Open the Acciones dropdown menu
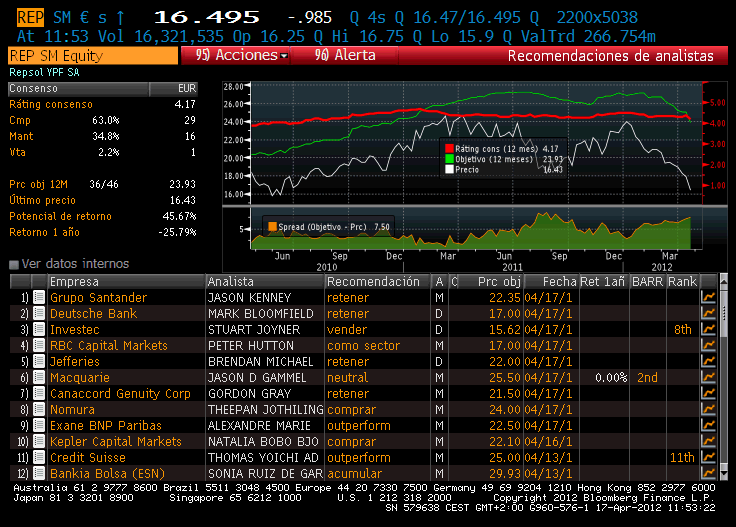The image size is (736, 527). [x=241, y=55]
